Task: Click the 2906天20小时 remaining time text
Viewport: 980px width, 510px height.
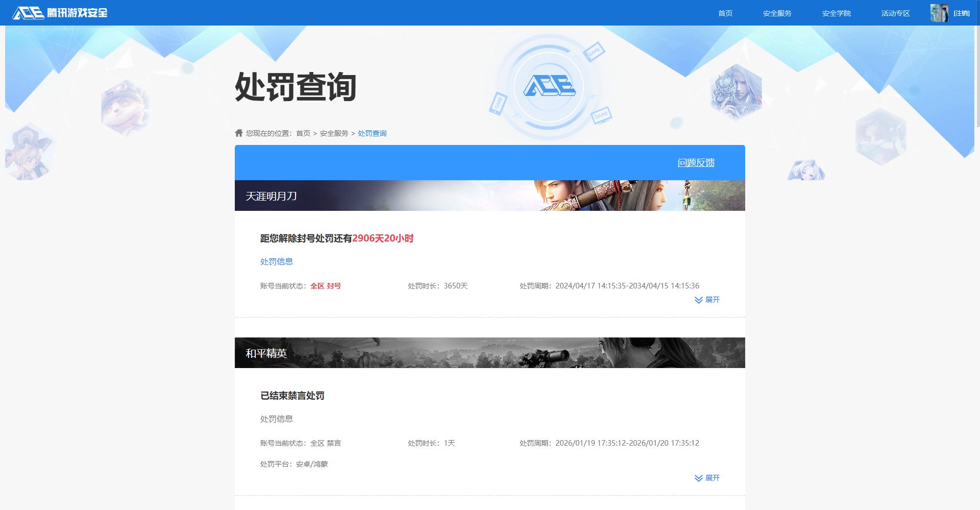Action: 383,238
